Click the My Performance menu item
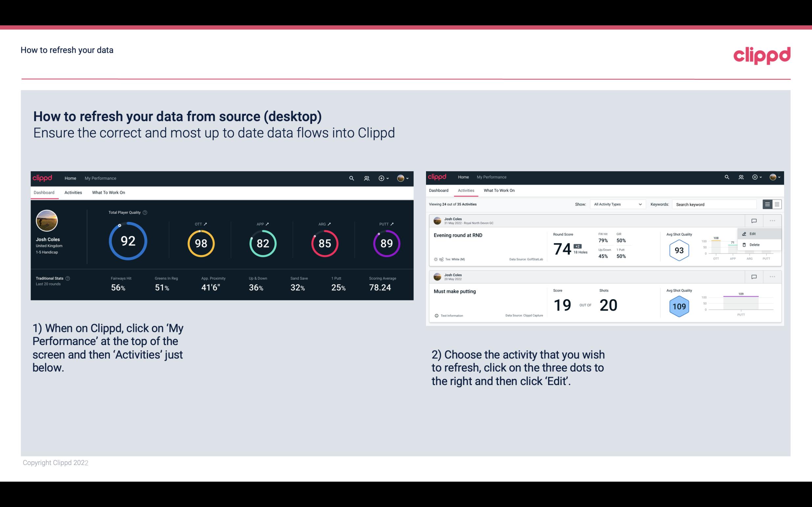The width and height of the screenshot is (812, 507). 100,178
